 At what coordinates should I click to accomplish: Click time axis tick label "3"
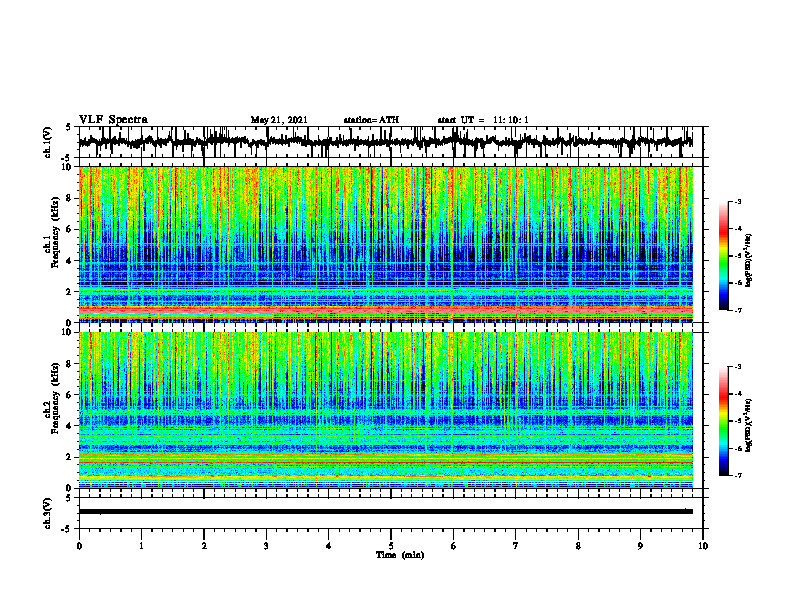(266, 546)
